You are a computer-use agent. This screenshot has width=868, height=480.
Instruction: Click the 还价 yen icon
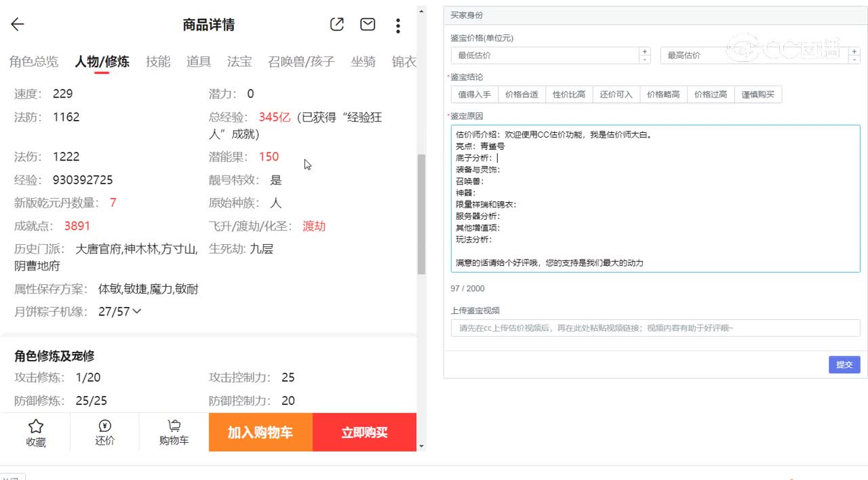click(x=104, y=426)
